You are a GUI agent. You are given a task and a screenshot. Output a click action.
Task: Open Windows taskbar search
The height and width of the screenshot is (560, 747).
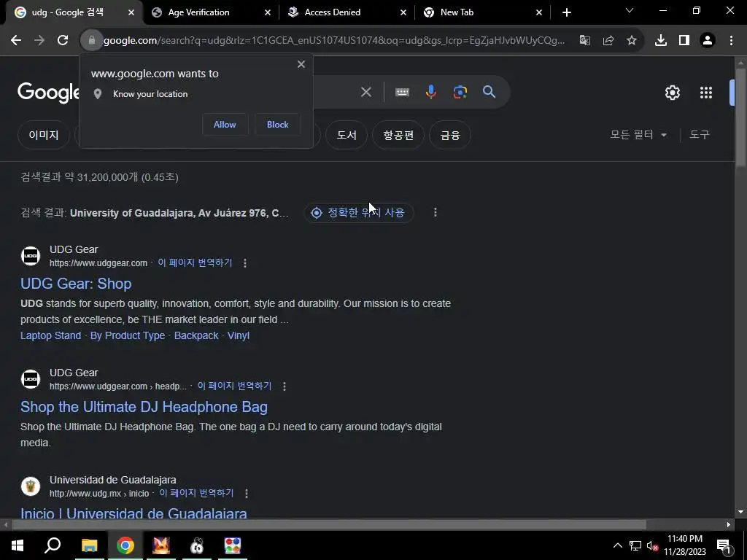[x=53, y=545]
